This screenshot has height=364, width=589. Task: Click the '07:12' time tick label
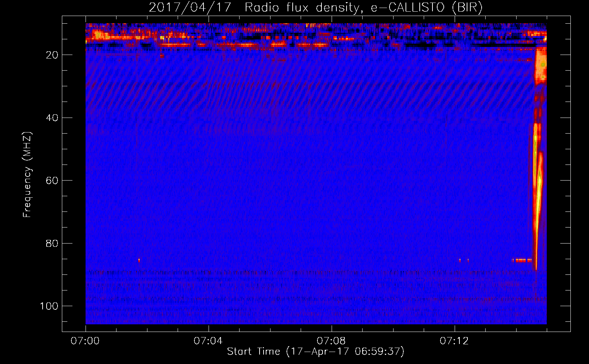pos(454,341)
